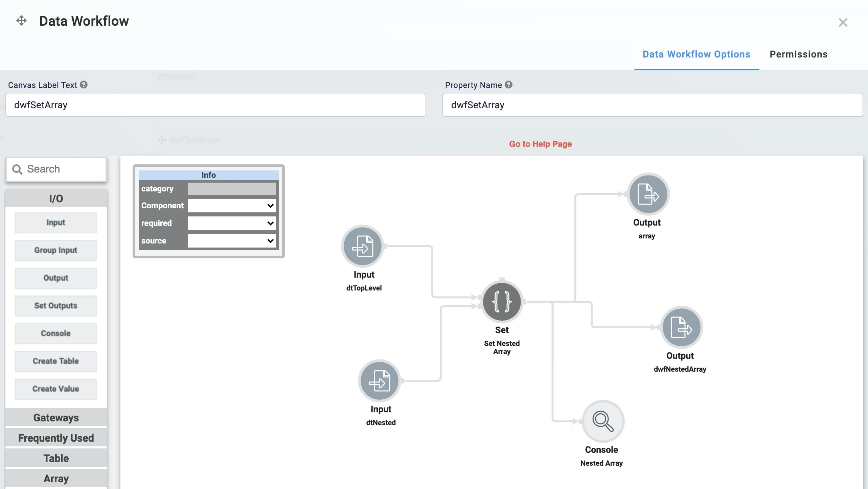Click the move handle icon beside Data Workflow
The width and height of the screenshot is (868, 489).
coord(21,21)
